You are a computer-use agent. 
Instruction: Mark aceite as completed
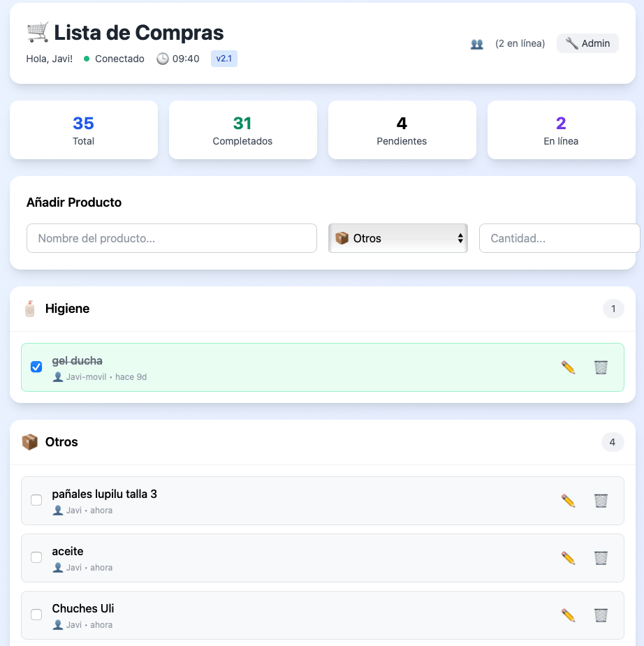tap(36, 557)
